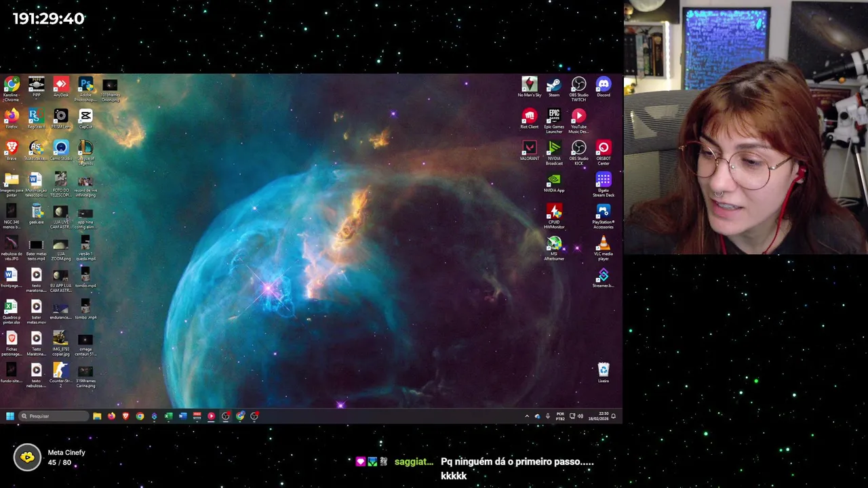Launch RegiStax 6 from desktop

point(36,119)
